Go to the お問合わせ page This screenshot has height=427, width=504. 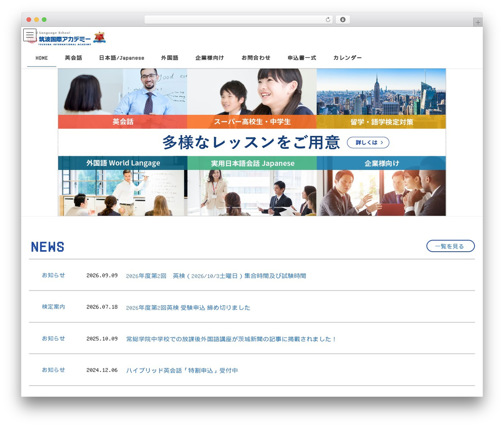[256, 58]
